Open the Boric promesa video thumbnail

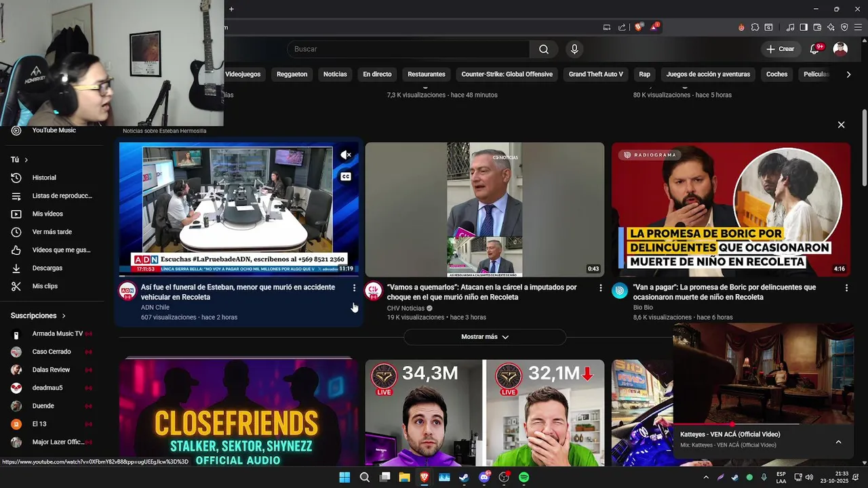(x=731, y=209)
